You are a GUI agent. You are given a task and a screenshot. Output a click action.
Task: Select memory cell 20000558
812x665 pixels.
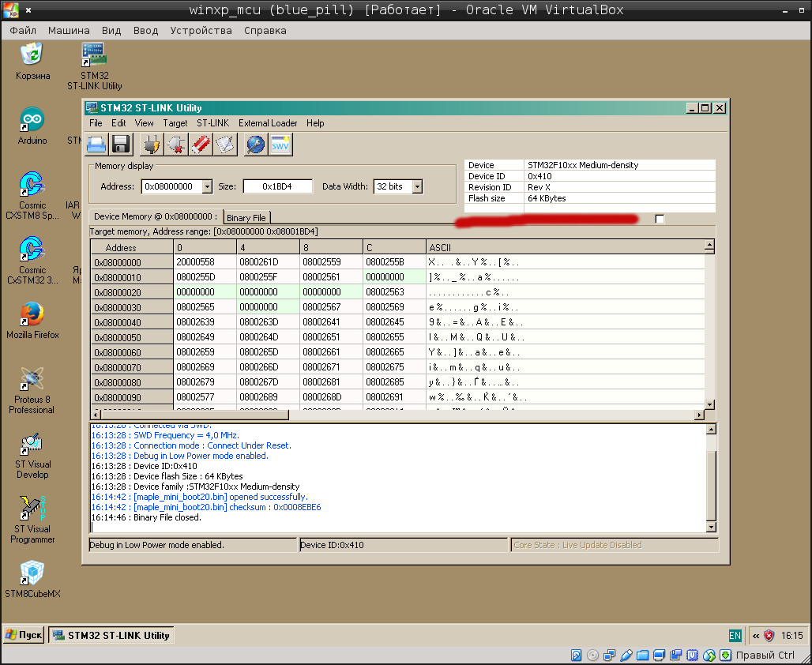pyautogui.click(x=205, y=262)
